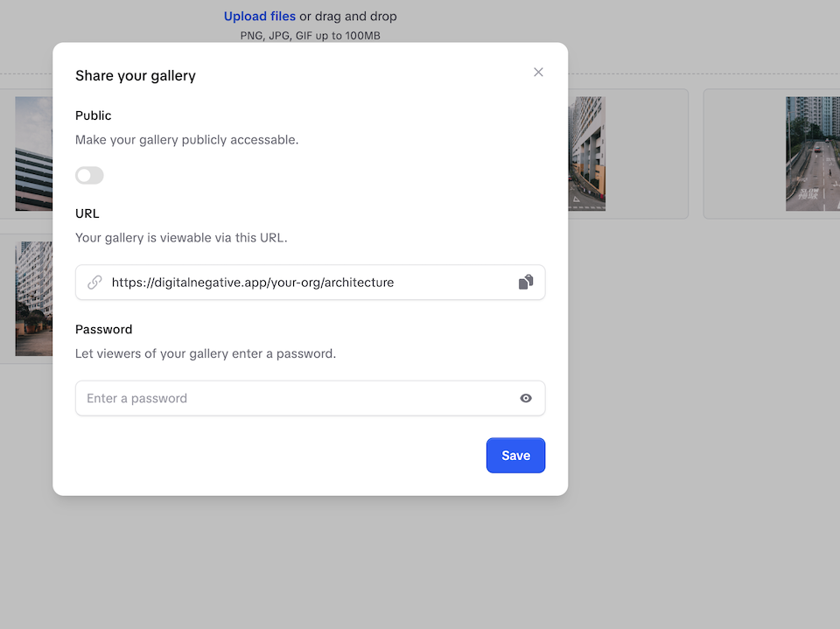Click the Password section label
This screenshot has width=840, height=629.
coord(104,330)
